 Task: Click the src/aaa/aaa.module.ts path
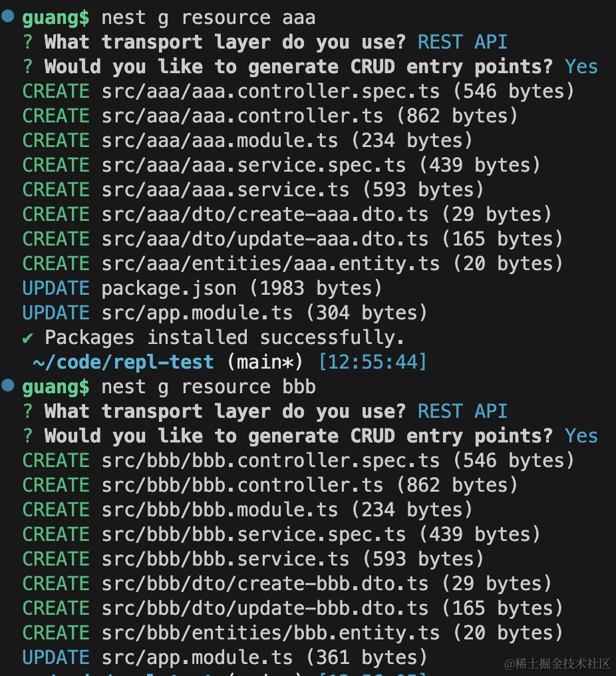click(220, 140)
